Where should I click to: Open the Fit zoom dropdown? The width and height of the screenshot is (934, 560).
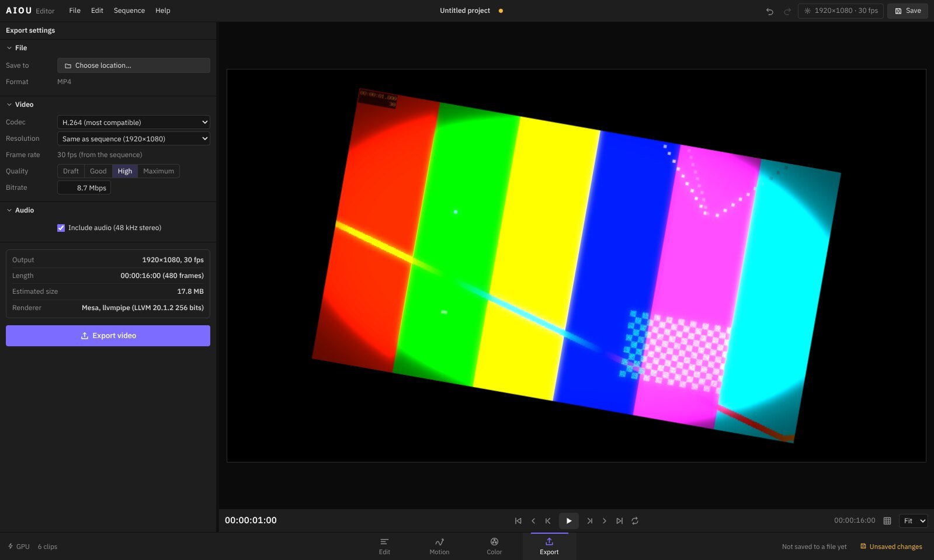(913, 521)
